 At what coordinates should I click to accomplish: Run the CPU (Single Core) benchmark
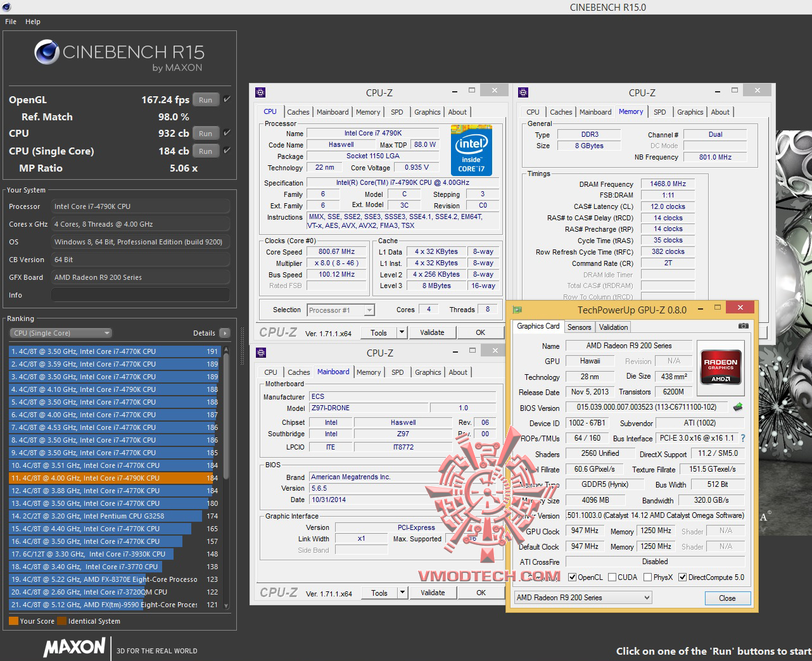(206, 151)
